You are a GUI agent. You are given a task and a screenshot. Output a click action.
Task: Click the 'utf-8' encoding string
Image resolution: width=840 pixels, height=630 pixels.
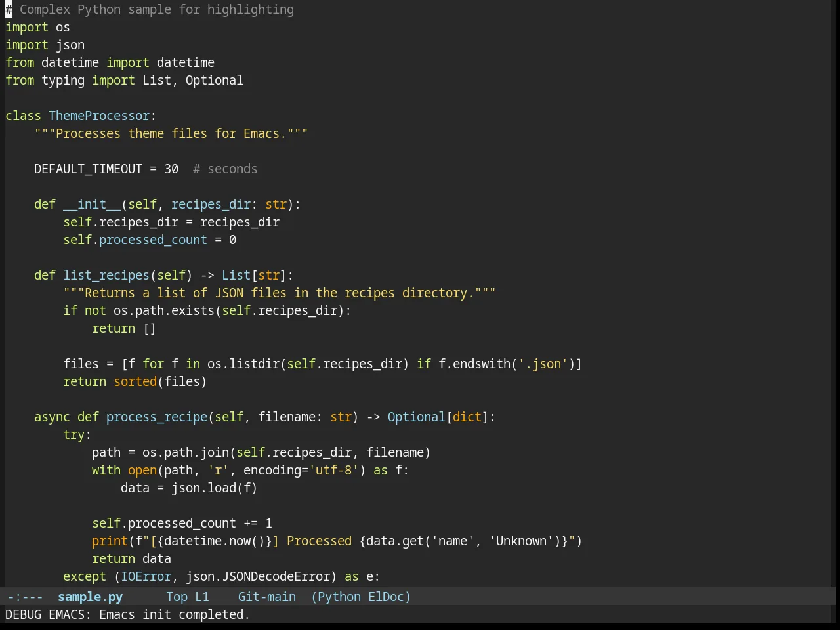[x=334, y=470]
